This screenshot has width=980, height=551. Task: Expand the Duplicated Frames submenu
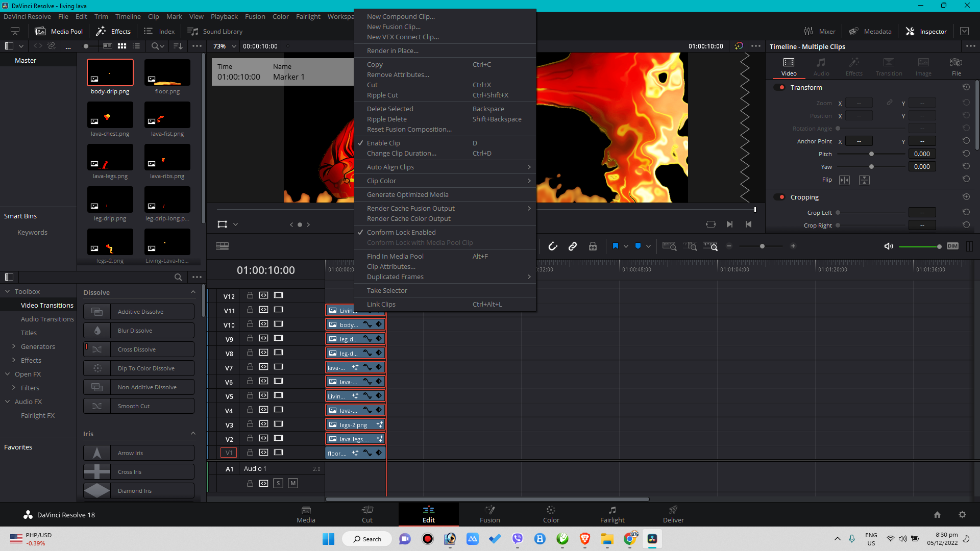point(445,277)
